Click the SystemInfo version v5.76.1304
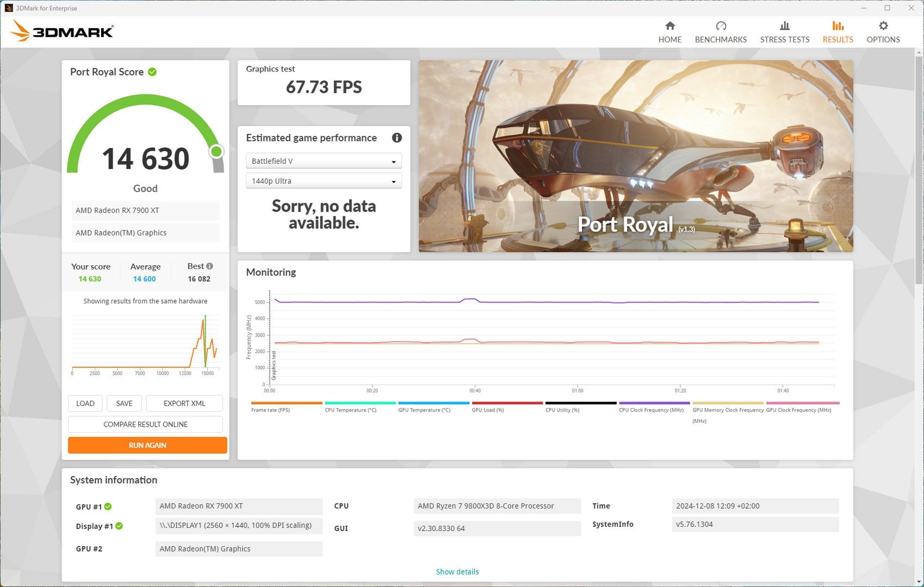The image size is (924, 587). (x=755, y=524)
